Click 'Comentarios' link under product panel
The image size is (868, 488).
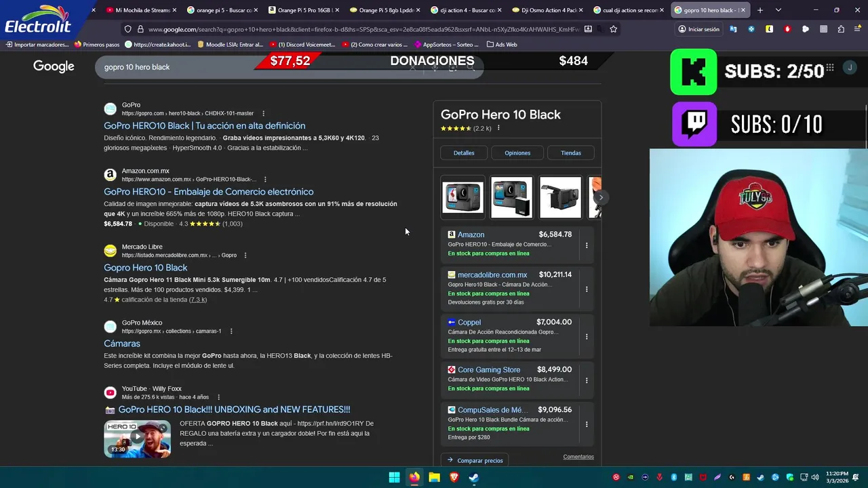(x=578, y=457)
